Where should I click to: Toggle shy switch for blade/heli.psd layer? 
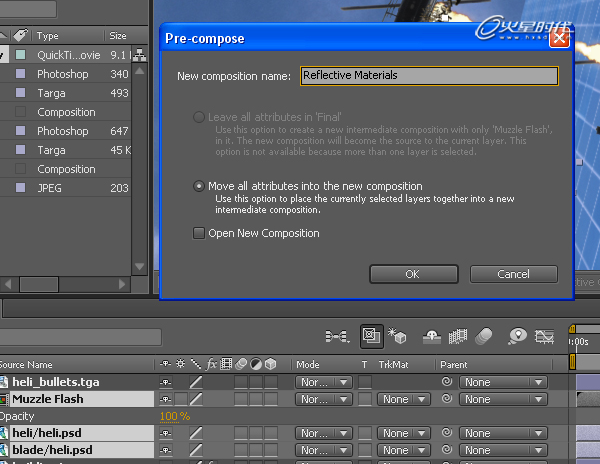(166, 450)
